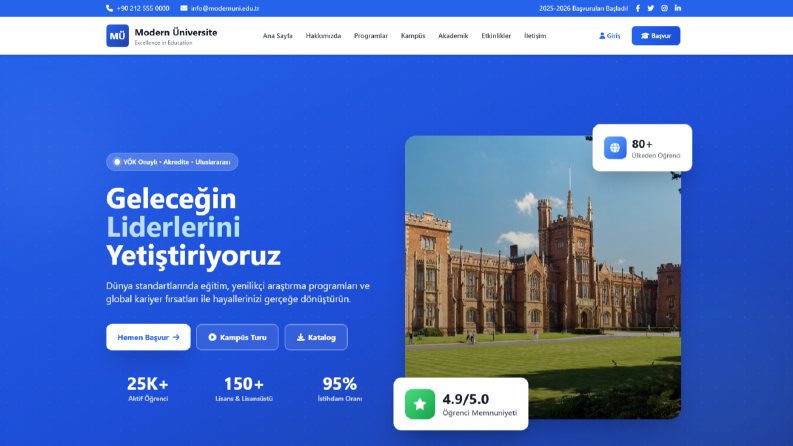Viewport: 793px width, 446px height.
Task: Click the 2025-2026 Başvuruları Başladı announcement
Action: 584,8
